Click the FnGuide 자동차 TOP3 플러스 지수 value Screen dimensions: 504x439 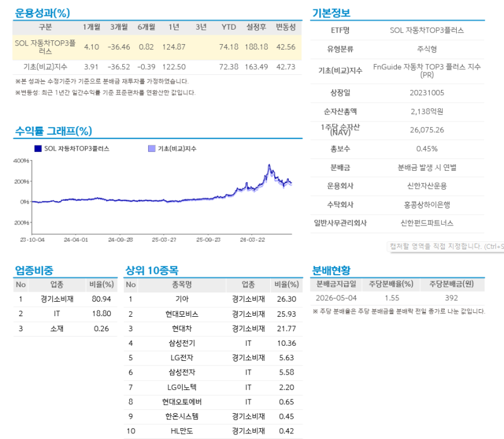coord(427,71)
